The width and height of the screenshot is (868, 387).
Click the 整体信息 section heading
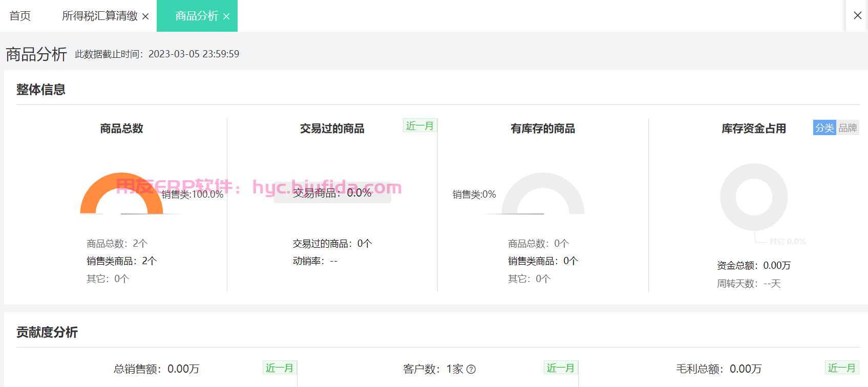pos(41,90)
